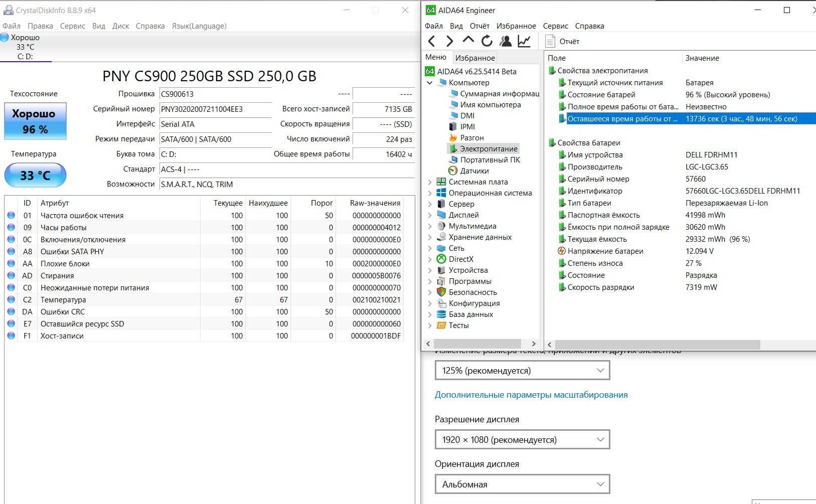The width and height of the screenshot is (816, 504).
Task: Click the База данных tree item
Action: [x=470, y=314]
